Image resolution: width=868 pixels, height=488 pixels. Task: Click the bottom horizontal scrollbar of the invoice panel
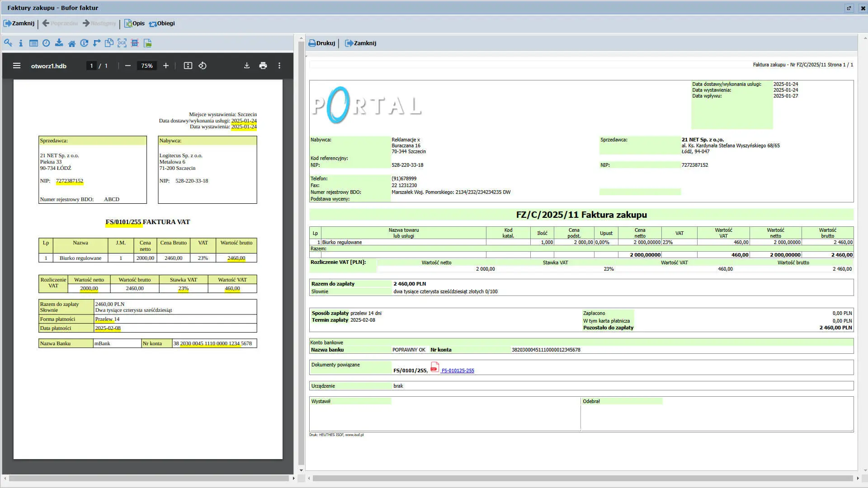(x=582, y=478)
